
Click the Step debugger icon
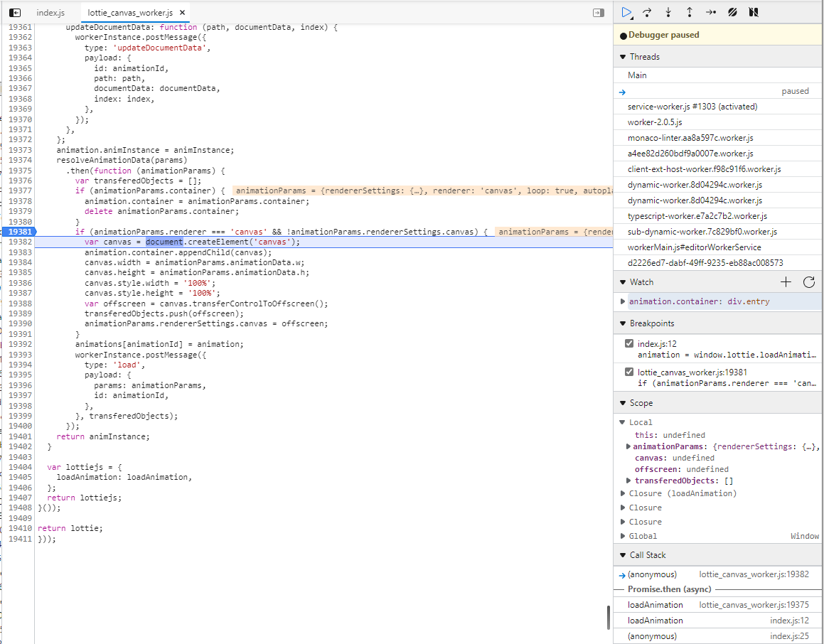click(710, 12)
